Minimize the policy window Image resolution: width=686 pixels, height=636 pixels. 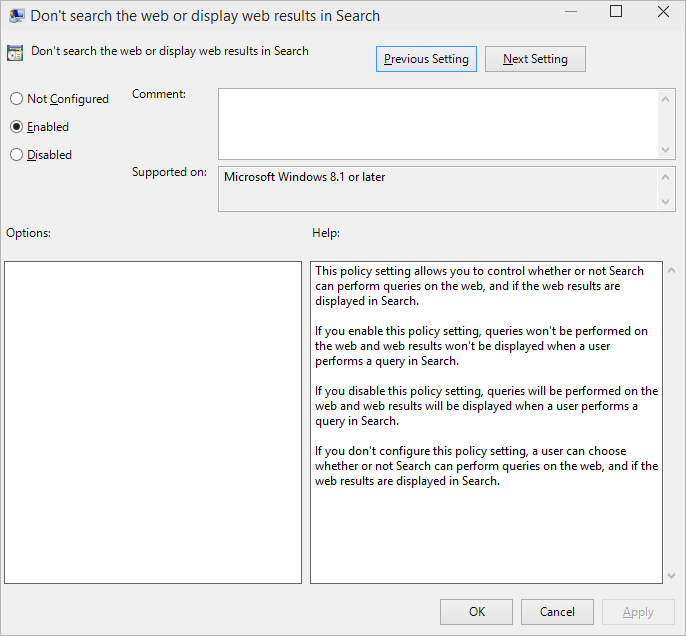(571, 12)
